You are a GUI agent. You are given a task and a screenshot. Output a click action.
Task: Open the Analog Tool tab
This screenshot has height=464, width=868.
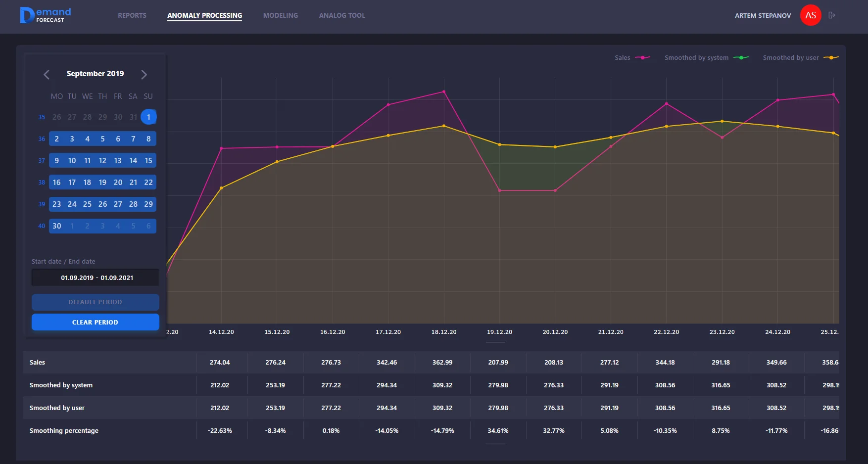pyautogui.click(x=342, y=15)
